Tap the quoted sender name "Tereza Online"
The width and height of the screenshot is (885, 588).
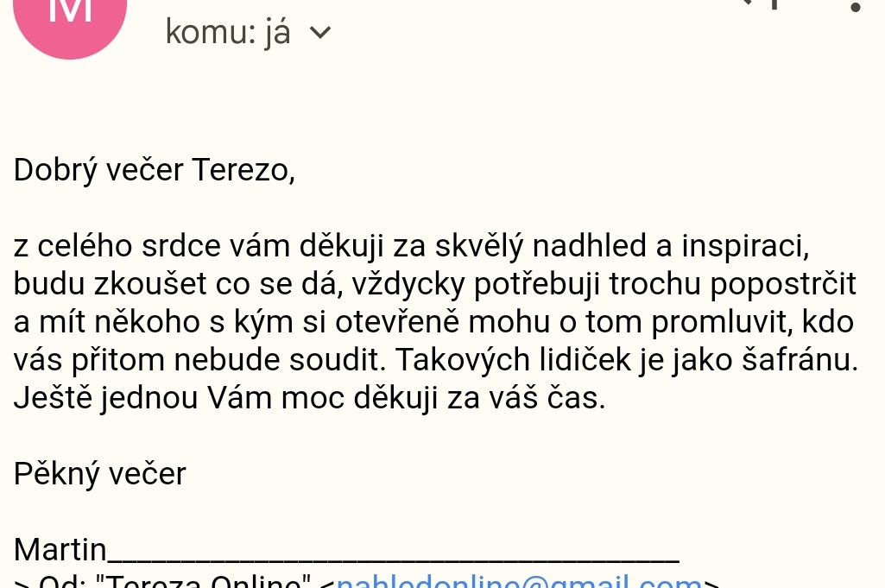point(203,581)
